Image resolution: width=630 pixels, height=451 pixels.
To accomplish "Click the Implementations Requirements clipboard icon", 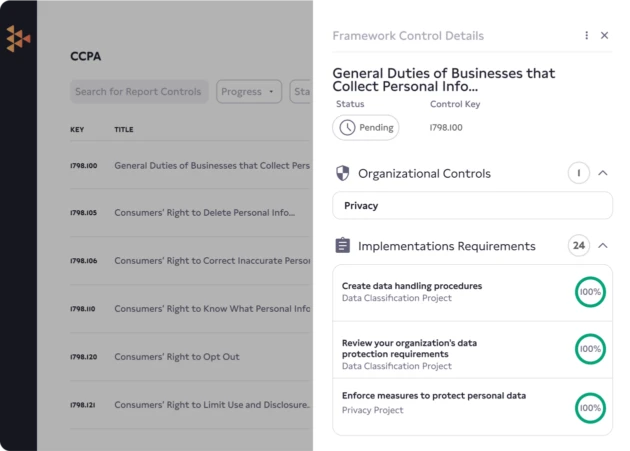I will click(x=342, y=245).
